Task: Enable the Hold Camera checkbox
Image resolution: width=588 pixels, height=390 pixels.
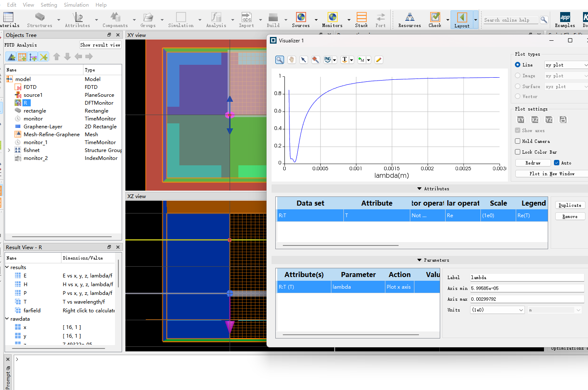Action: tap(518, 141)
